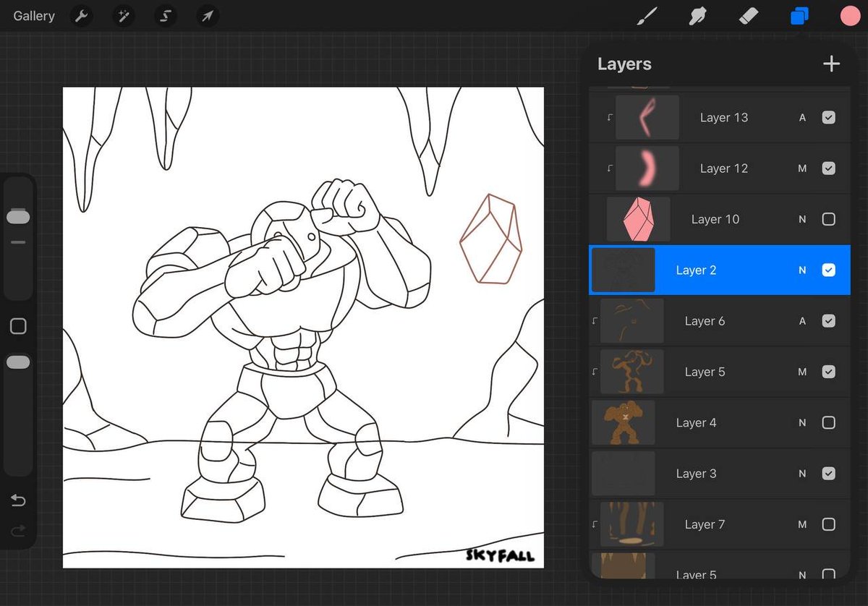Hide Layer 5 with M blend mode
The width and height of the screenshot is (868, 606).
829,372
